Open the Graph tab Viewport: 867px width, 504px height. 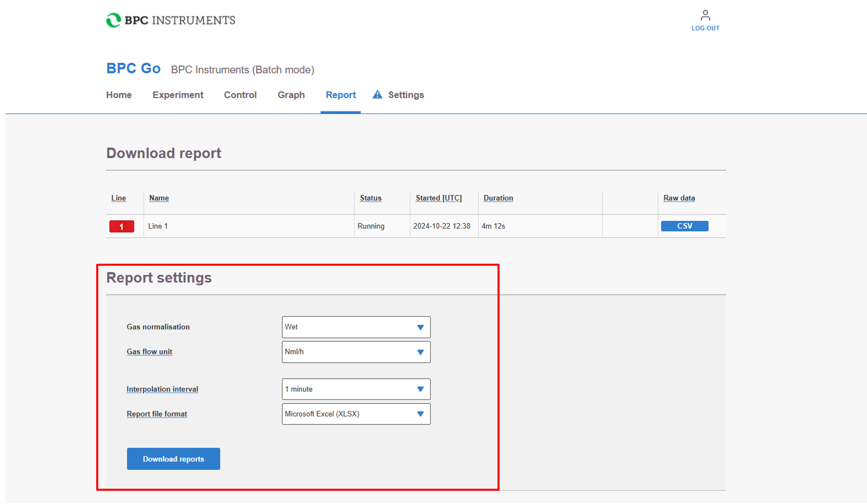coord(291,95)
